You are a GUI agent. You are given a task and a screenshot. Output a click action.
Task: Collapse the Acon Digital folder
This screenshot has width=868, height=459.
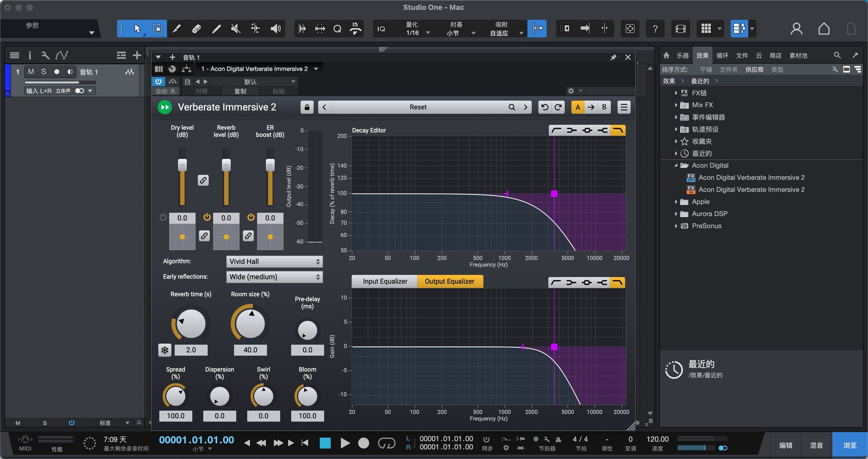[676, 166]
